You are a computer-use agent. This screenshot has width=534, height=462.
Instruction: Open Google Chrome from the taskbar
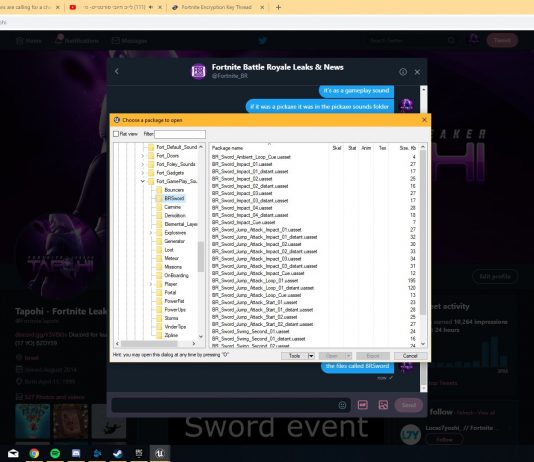point(34,453)
